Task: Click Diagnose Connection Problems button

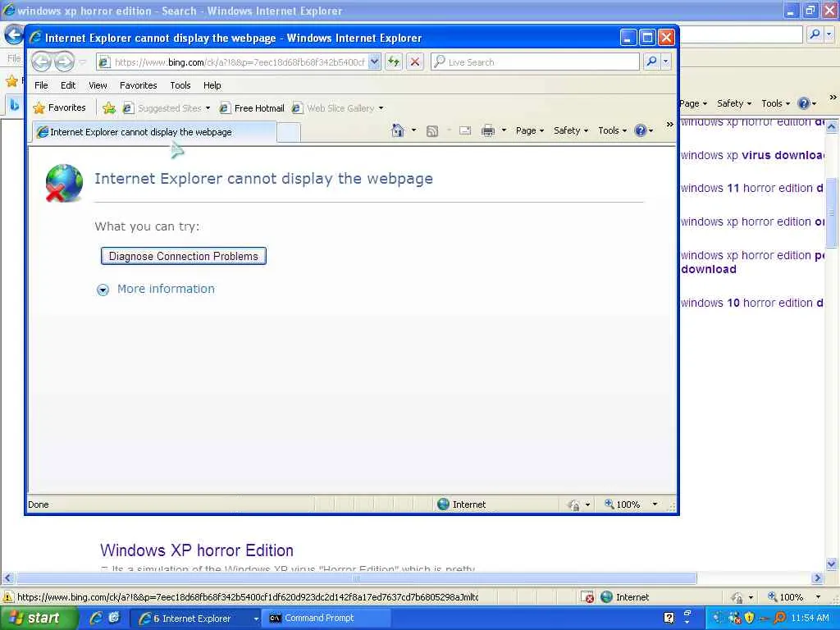Action: click(183, 256)
